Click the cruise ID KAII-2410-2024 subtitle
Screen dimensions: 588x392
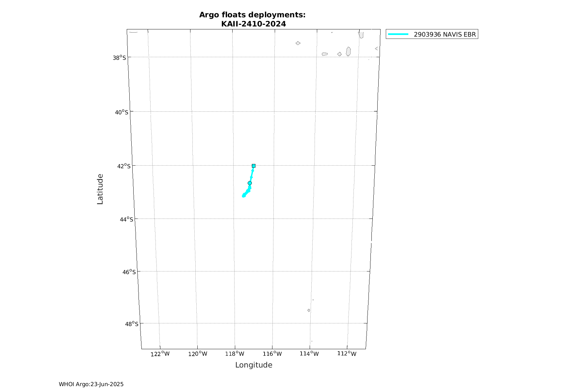pyautogui.click(x=253, y=24)
